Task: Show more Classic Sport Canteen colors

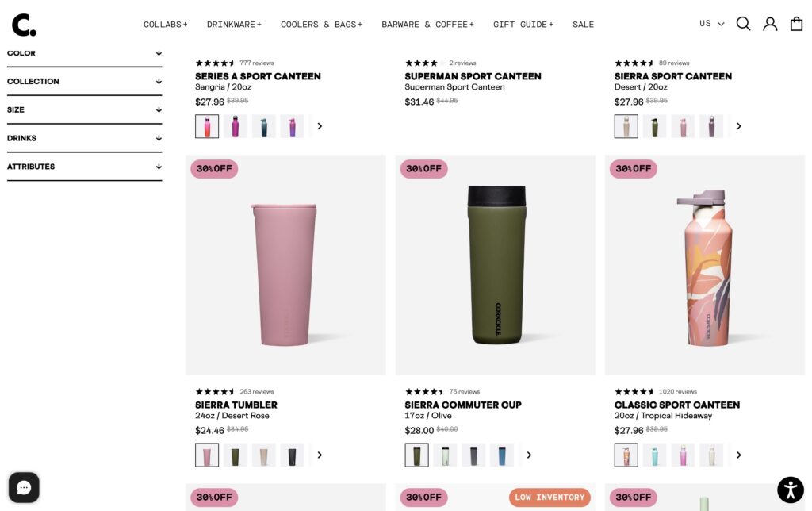Action: tap(739, 455)
